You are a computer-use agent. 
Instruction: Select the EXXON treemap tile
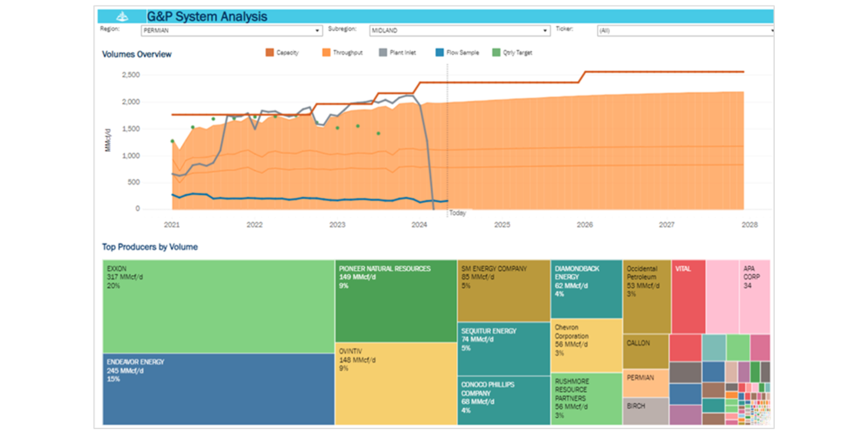218,307
